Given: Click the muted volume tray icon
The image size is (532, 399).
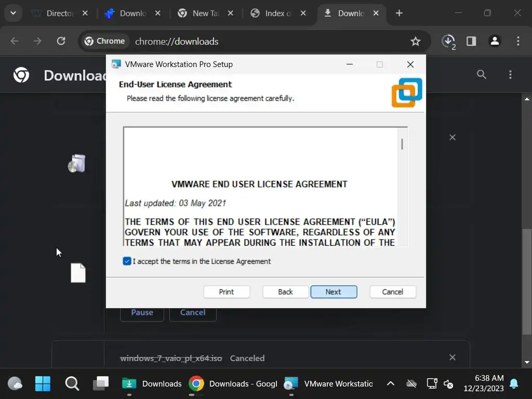Looking at the screenshot, I should click(x=448, y=384).
